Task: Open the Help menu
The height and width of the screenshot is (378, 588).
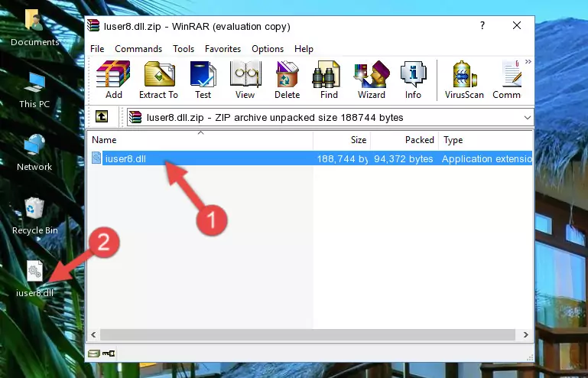Action: (x=304, y=49)
